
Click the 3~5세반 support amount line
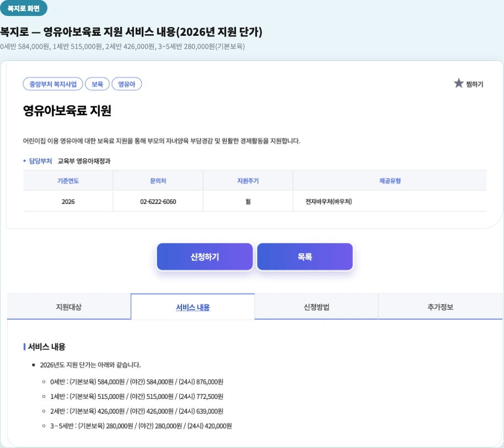point(141,426)
